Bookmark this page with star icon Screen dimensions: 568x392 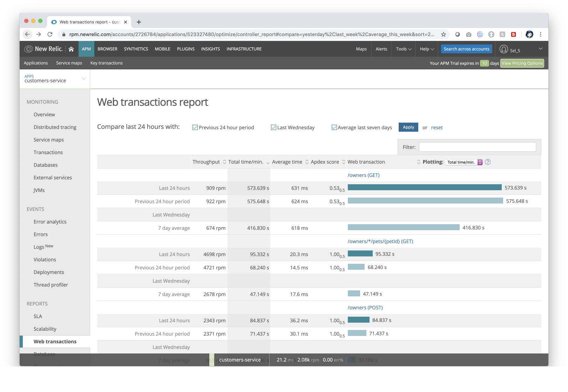(444, 34)
